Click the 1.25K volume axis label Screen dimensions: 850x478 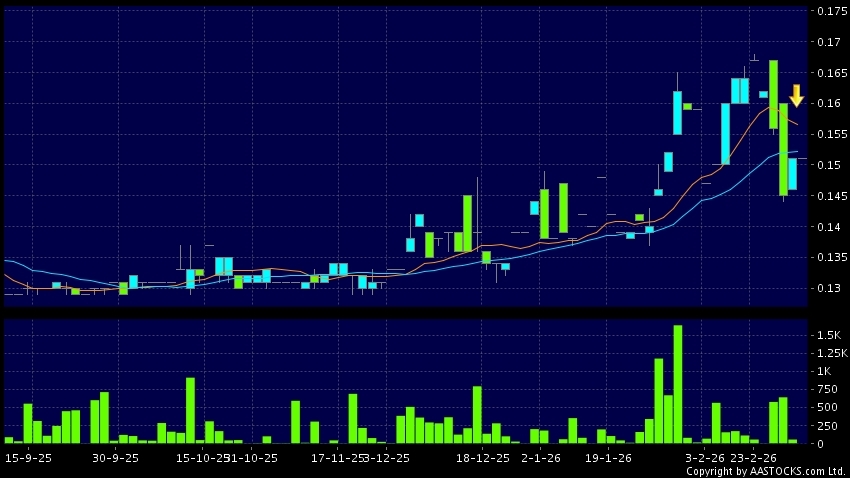tap(832, 353)
